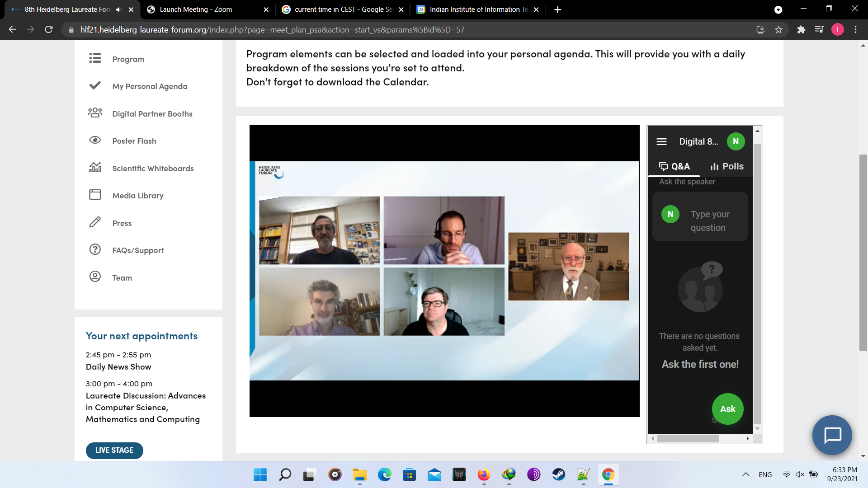Select the Q&A tab
868x488 pixels.
point(674,166)
